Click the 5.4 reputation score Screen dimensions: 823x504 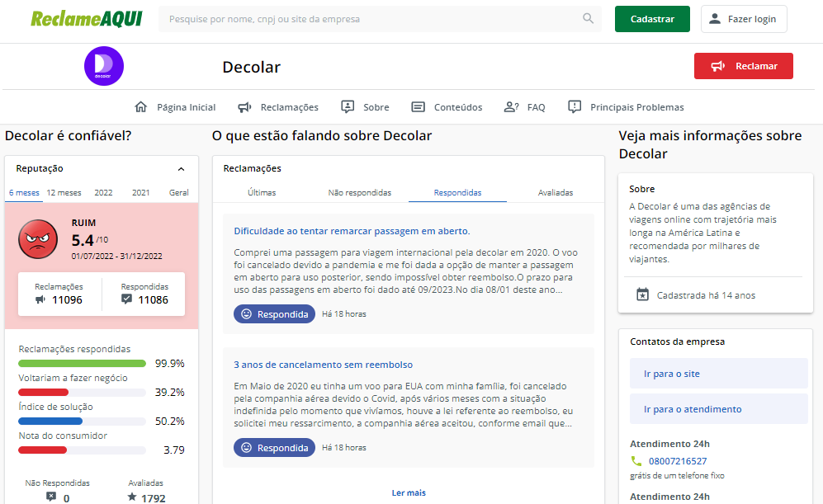point(83,240)
